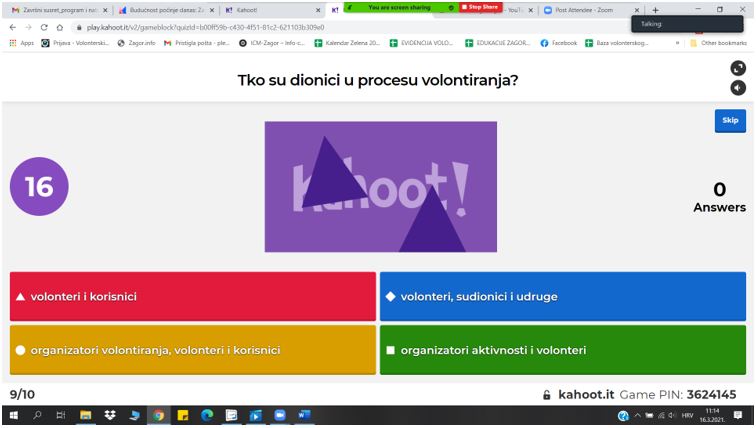
Task: Choose blue answer 'volonteri, sudionici i udruge'
Action: tap(562, 296)
